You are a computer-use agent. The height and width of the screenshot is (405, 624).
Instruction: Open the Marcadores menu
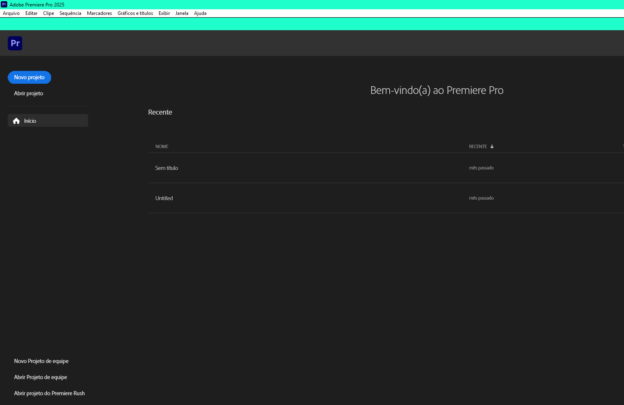pos(100,13)
